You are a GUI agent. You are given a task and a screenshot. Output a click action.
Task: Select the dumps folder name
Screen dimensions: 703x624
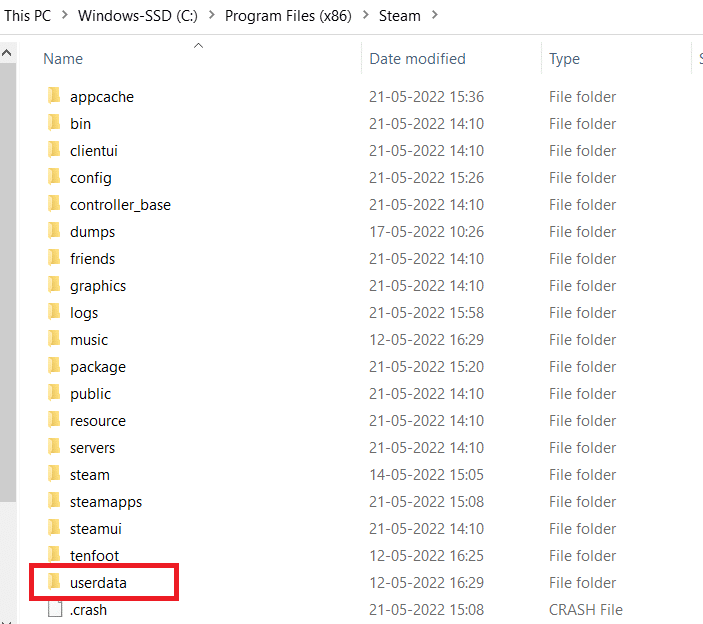click(92, 232)
